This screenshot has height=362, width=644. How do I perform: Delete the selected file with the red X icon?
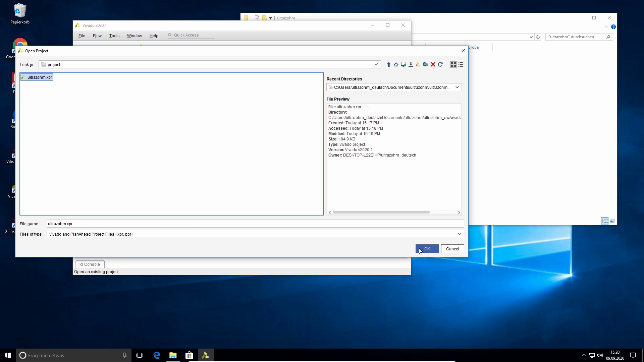click(x=433, y=64)
